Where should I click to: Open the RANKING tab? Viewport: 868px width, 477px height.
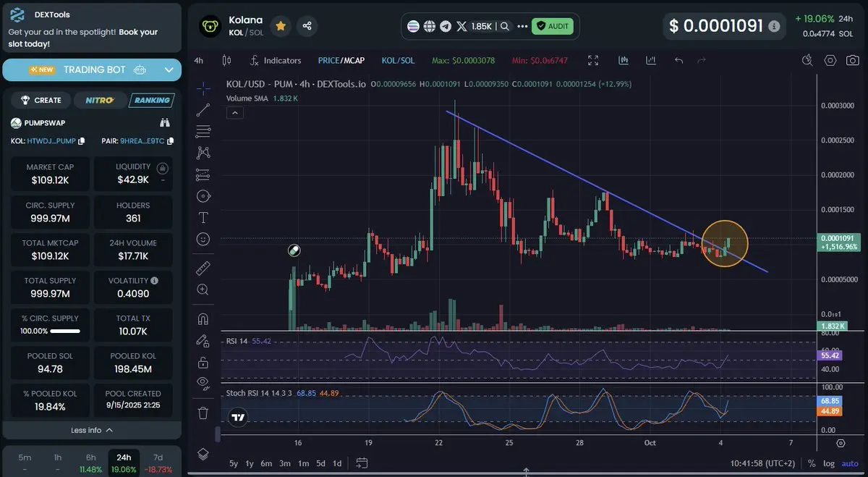point(151,100)
